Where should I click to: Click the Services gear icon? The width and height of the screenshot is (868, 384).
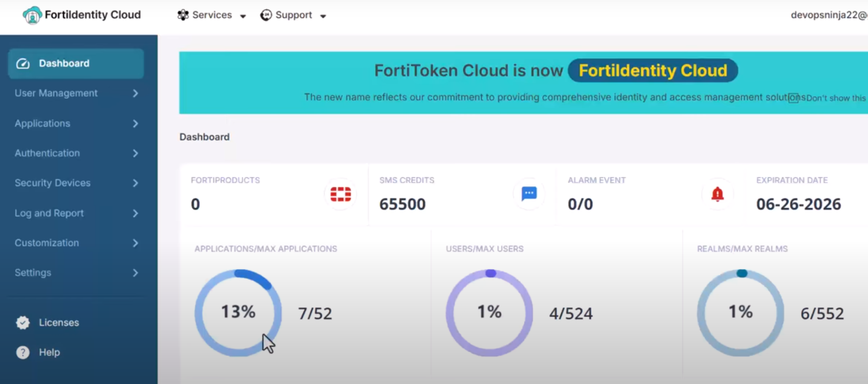[x=183, y=15]
